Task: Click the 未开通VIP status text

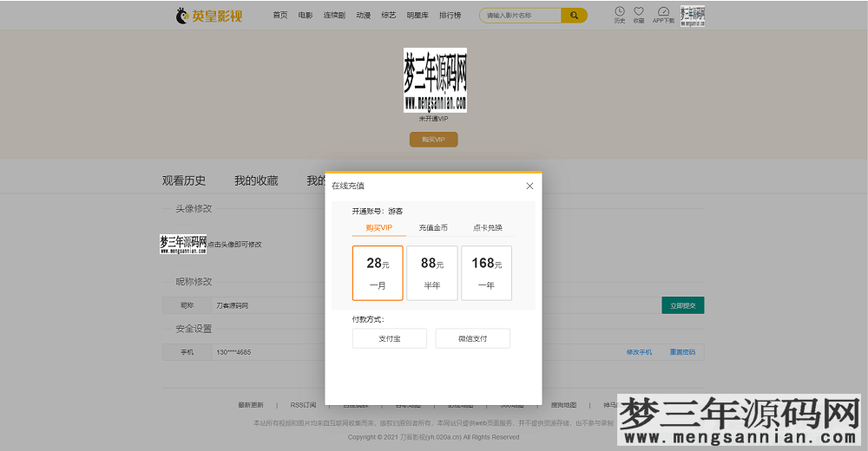Action: [x=433, y=119]
